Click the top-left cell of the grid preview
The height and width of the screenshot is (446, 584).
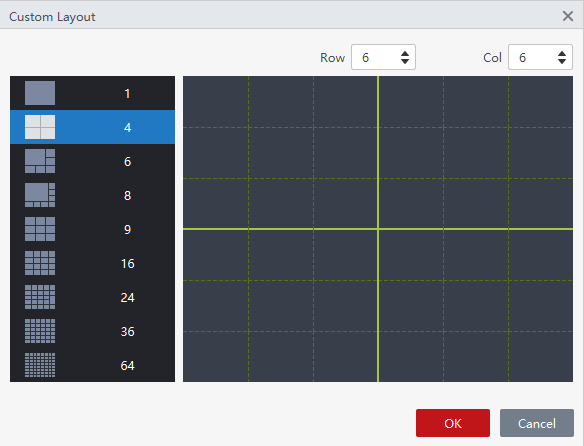216,102
